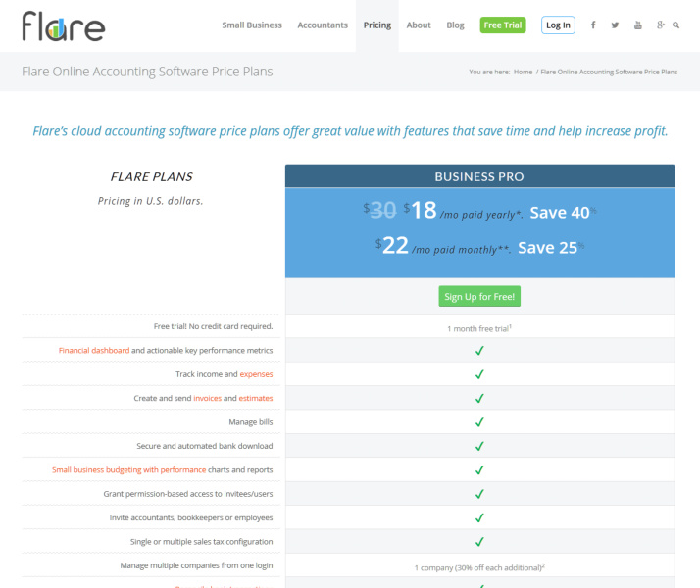Click checkmark for Create and send invoices
The height and width of the screenshot is (588, 700).
click(x=479, y=398)
